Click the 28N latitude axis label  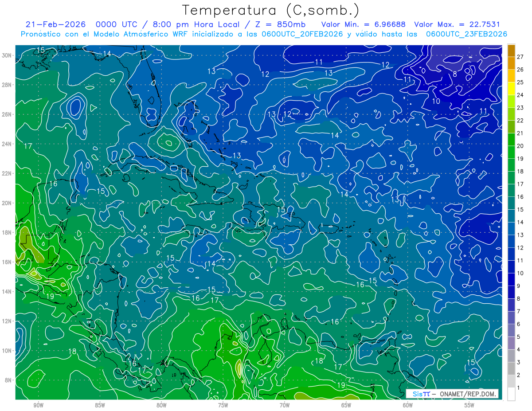7,85
